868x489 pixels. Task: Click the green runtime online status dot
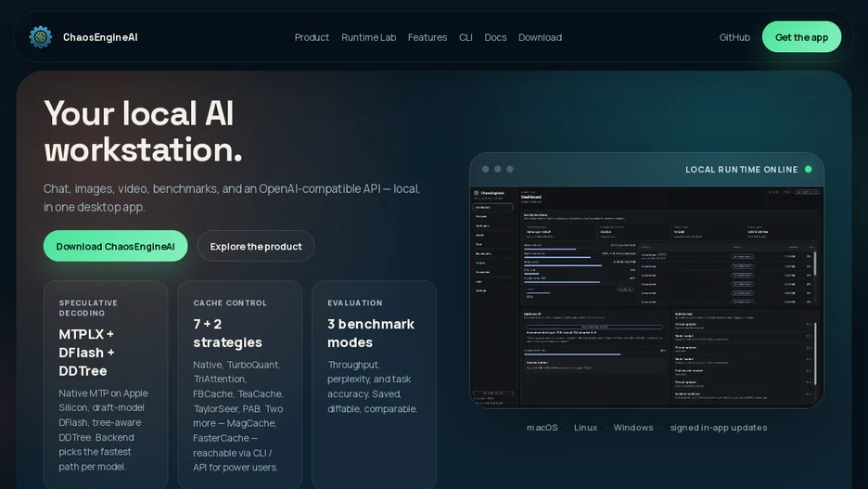(809, 170)
